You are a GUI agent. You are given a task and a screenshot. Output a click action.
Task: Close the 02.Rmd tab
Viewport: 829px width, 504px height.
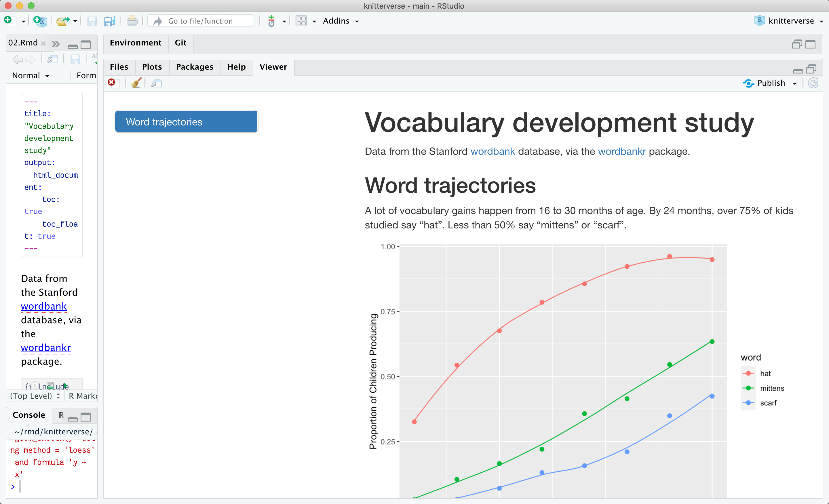tap(43, 43)
